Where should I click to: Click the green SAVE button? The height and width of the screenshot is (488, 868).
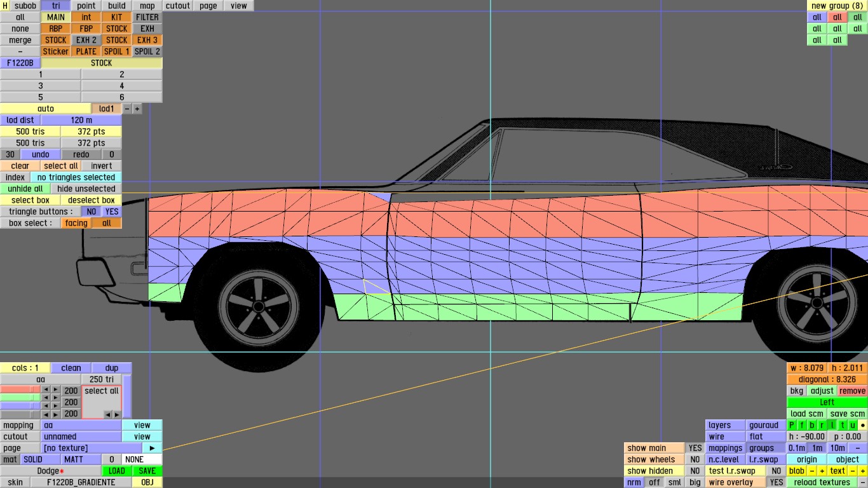point(147,471)
